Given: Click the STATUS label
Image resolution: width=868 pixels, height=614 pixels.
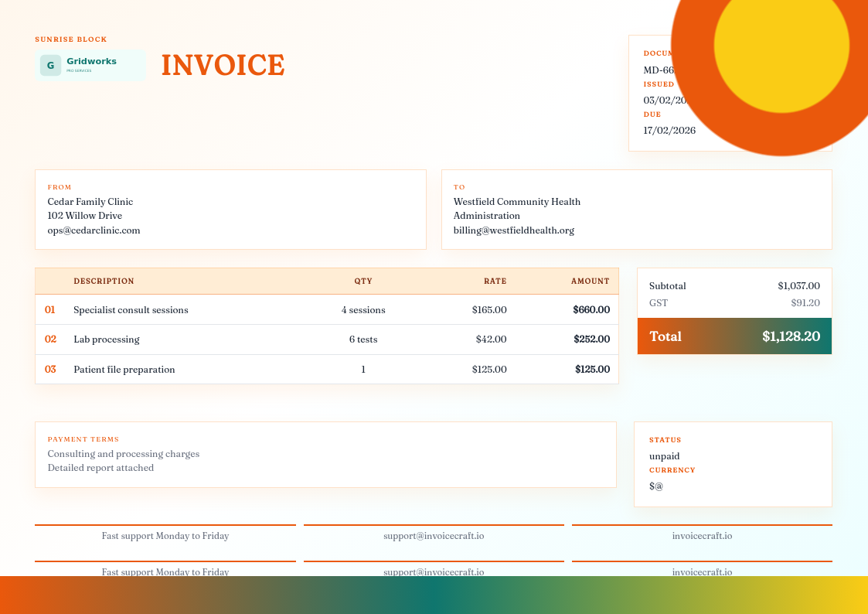Looking at the screenshot, I should tap(665, 439).
